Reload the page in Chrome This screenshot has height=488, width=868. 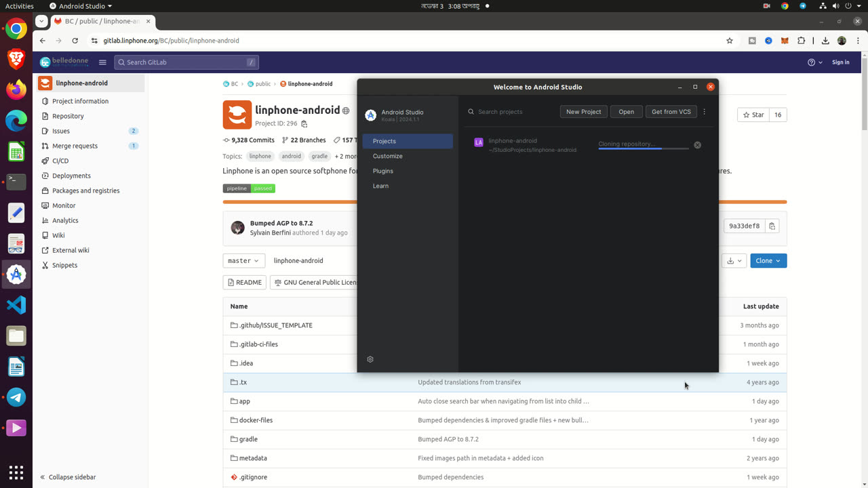75,41
